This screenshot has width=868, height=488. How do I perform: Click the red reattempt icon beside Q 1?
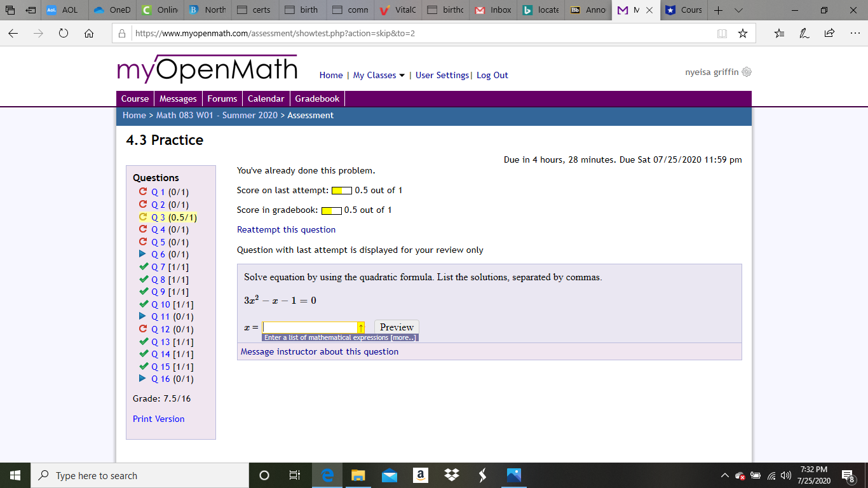click(x=142, y=192)
